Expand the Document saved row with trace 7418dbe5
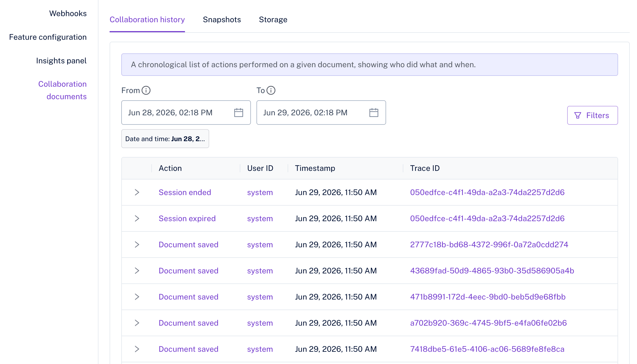 (x=137, y=349)
